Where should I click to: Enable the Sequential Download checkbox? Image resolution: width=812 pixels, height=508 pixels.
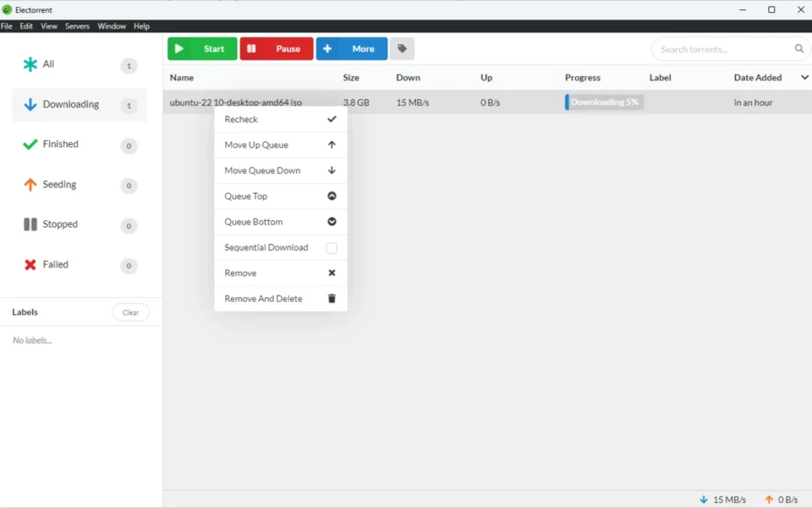[332, 248]
